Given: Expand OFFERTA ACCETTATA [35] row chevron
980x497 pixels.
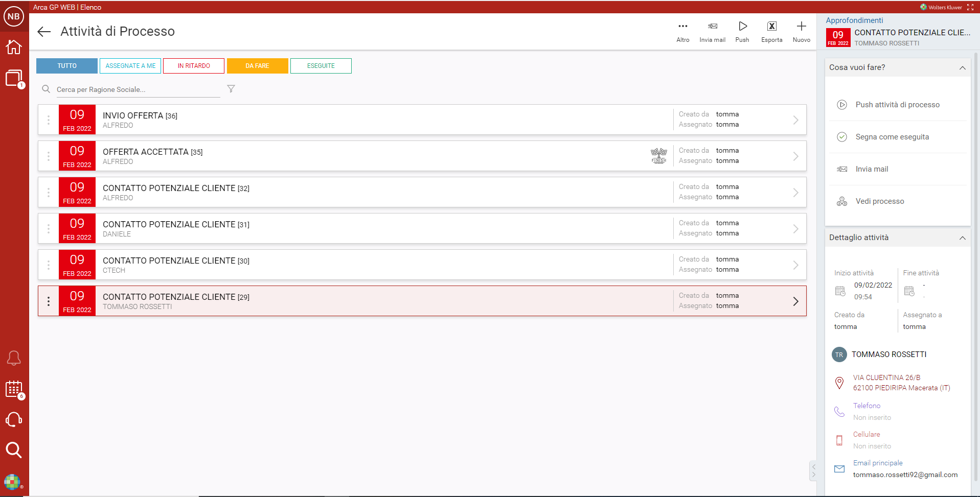Looking at the screenshot, I should 796,156.
